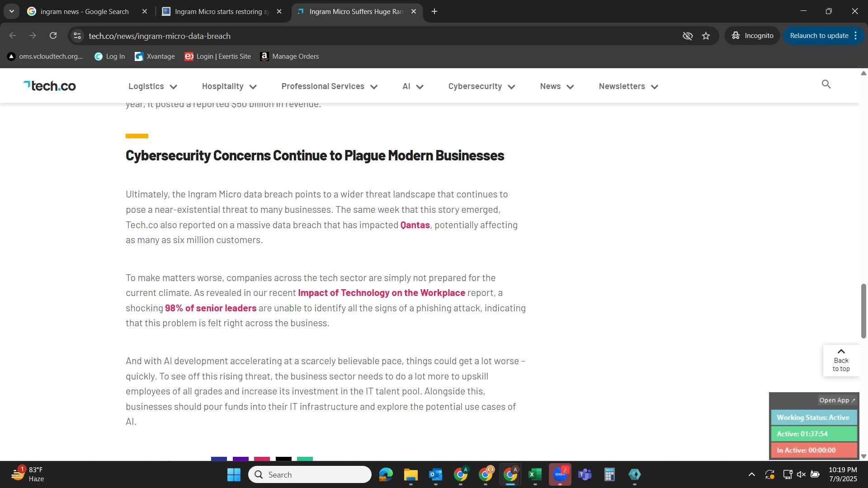Open Outlook from the taskbar
The height and width of the screenshot is (488, 868).
point(436,474)
